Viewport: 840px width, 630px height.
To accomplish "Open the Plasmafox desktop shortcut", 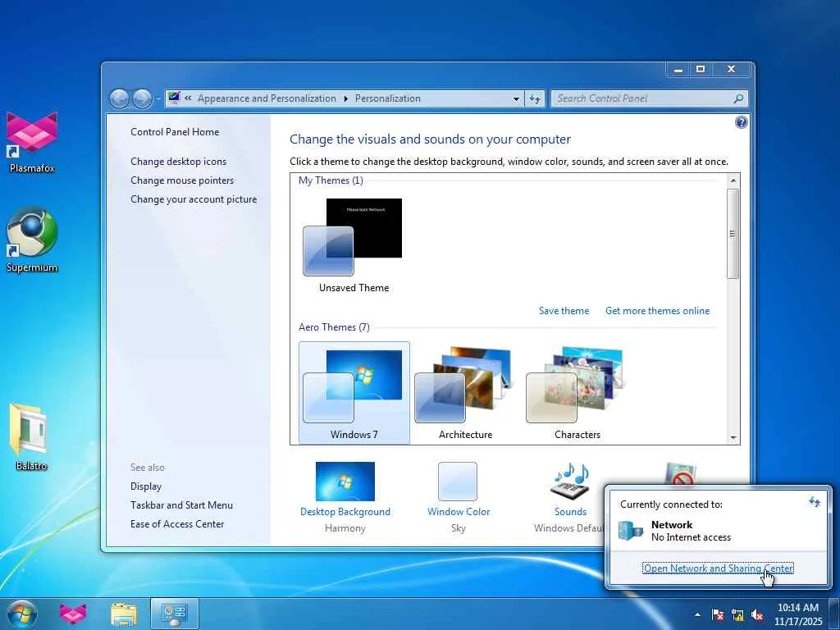I will [x=32, y=141].
